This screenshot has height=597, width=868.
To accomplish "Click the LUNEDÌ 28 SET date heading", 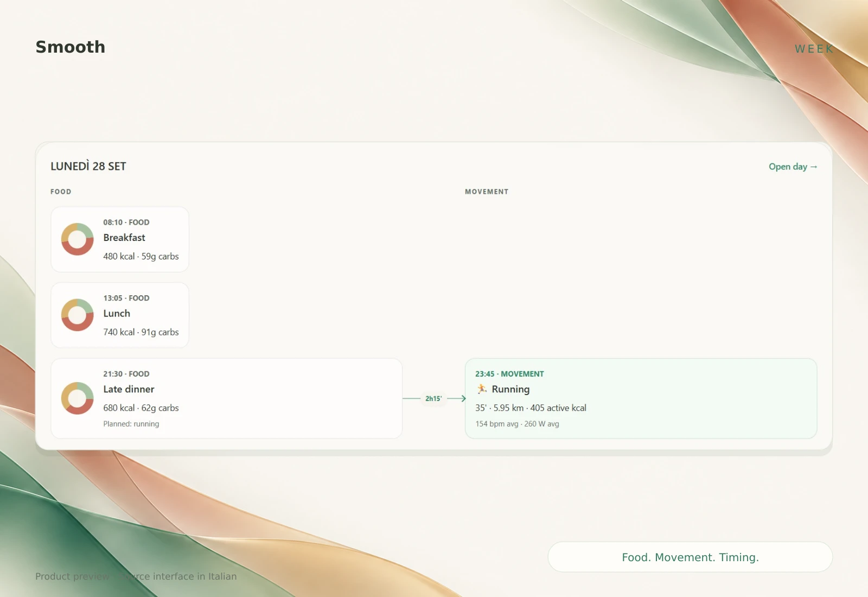I will coord(88,166).
